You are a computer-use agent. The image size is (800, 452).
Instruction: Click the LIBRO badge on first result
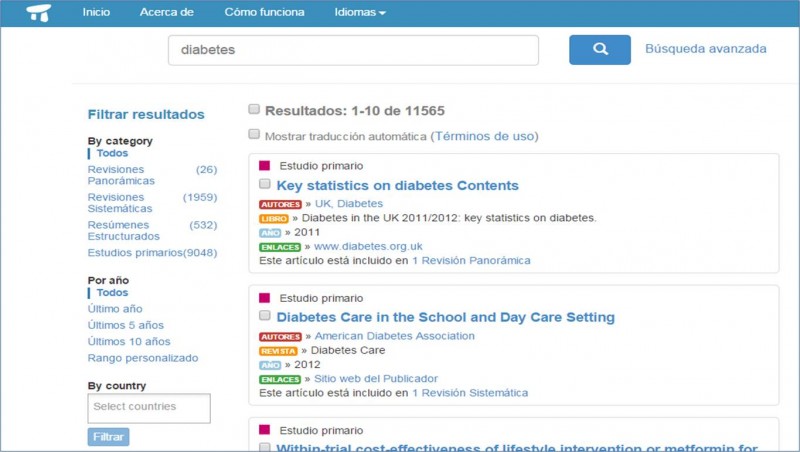[x=276, y=218]
